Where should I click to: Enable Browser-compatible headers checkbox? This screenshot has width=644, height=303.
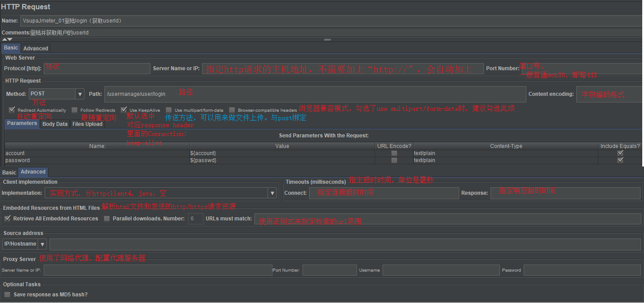tap(232, 110)
